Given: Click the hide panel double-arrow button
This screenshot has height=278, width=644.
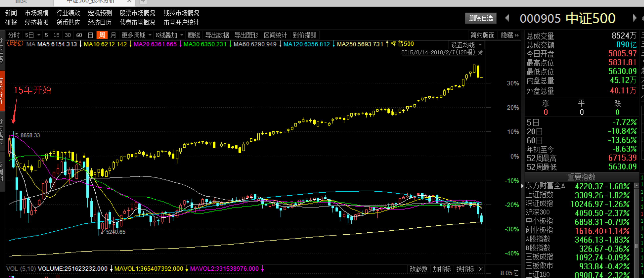Looking at the screenshot, I should [x=517, y=35].
